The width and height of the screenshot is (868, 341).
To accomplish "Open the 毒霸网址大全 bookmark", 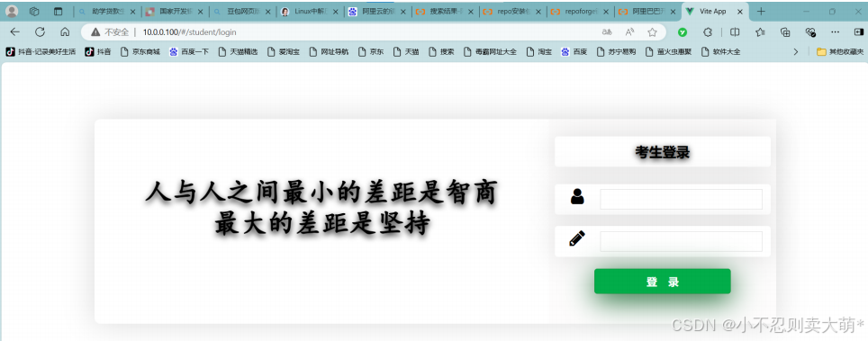I will click(490, 52).
